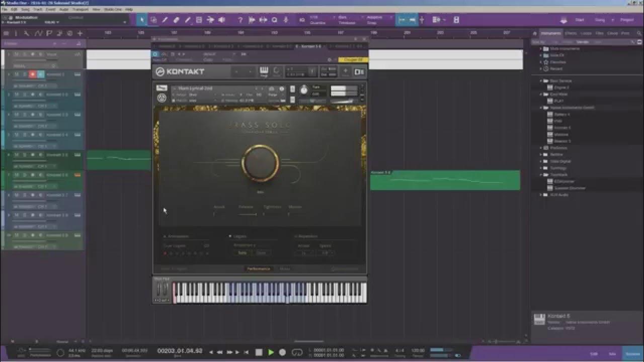Click the Edit button bottom right

(594, 354)
